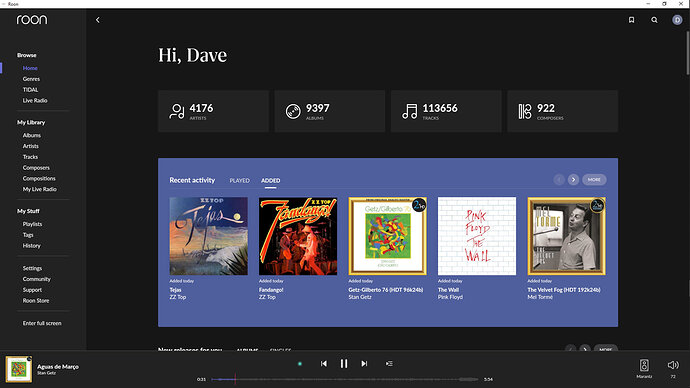Open The Velvet Fog album cover

pos(567,236)
